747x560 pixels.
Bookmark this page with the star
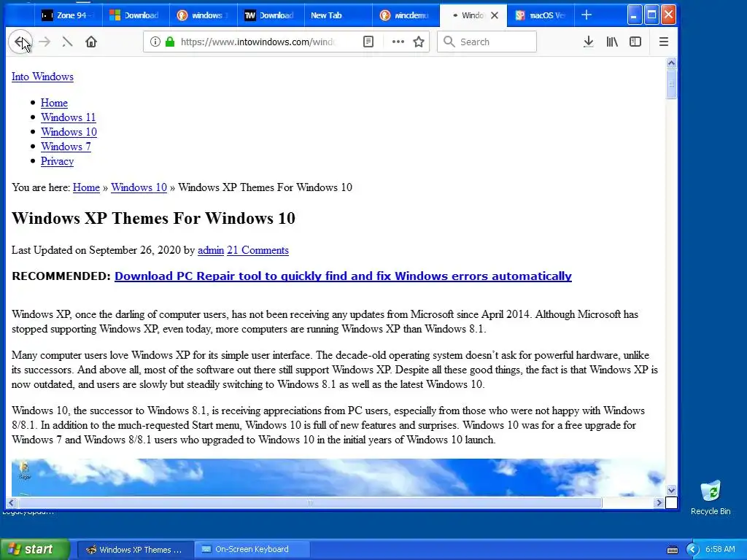419,42
